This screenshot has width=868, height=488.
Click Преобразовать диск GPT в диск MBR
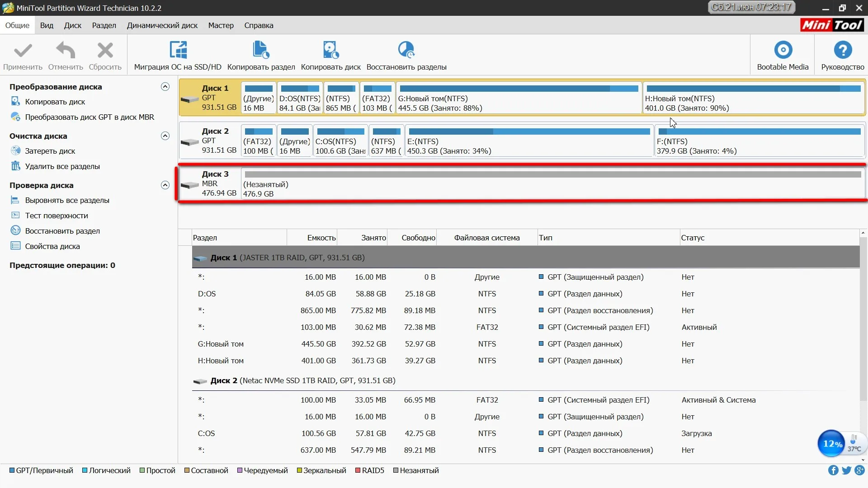point(89,117)
